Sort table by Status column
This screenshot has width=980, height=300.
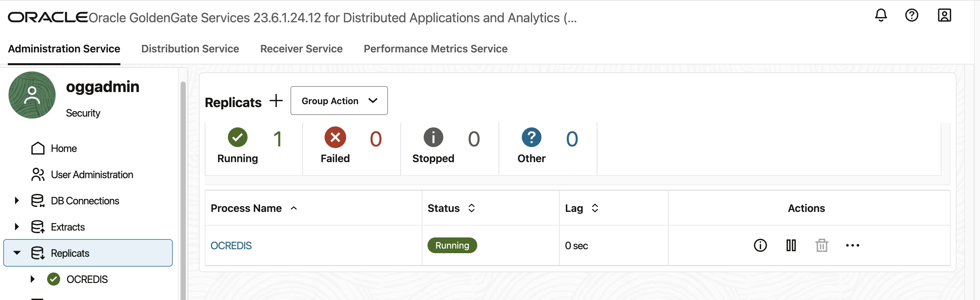click(x=471, y=208)
